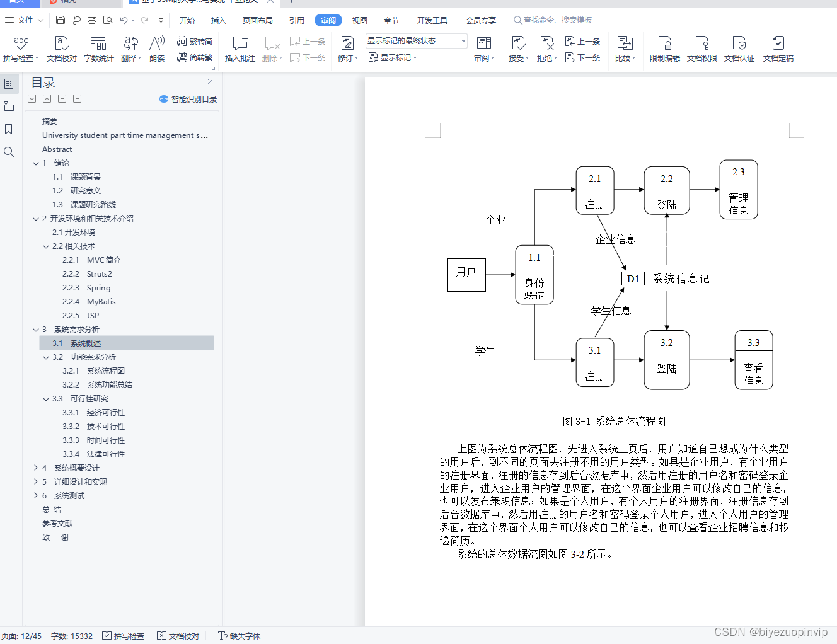Click the 文档定稿 finalize document icon
837x644 pixels.
(778, 49)
